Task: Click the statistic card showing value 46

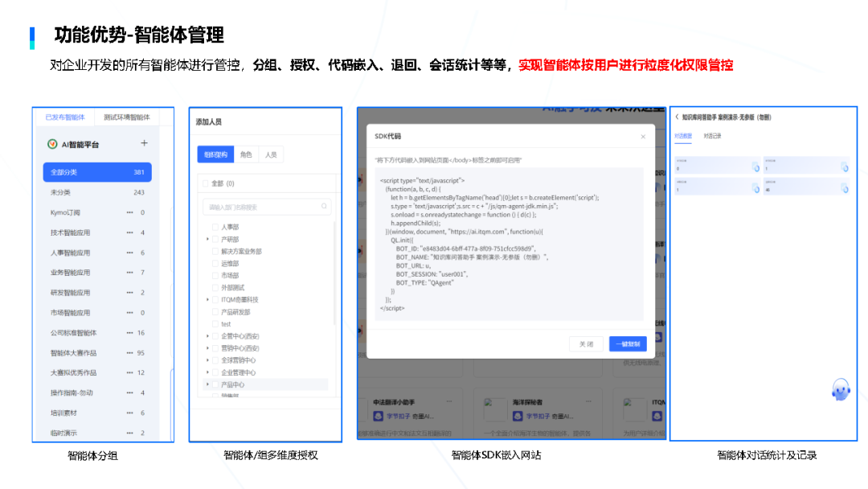Action: (806, 186)
